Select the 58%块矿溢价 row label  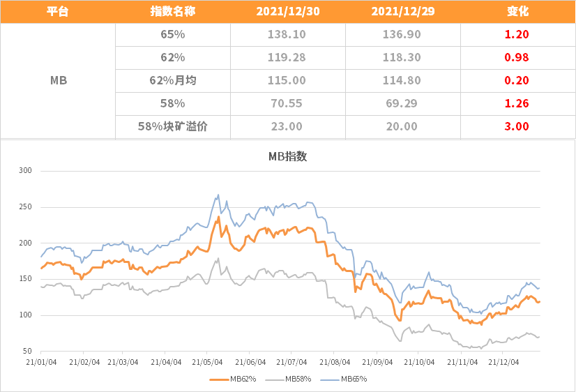[173, 126]
